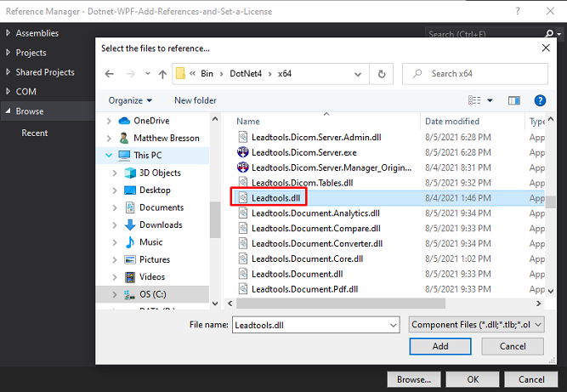This screenshot has height=392, width=567.
Task: Click the This PC computer icon
Action: click(x=124, y=156)
